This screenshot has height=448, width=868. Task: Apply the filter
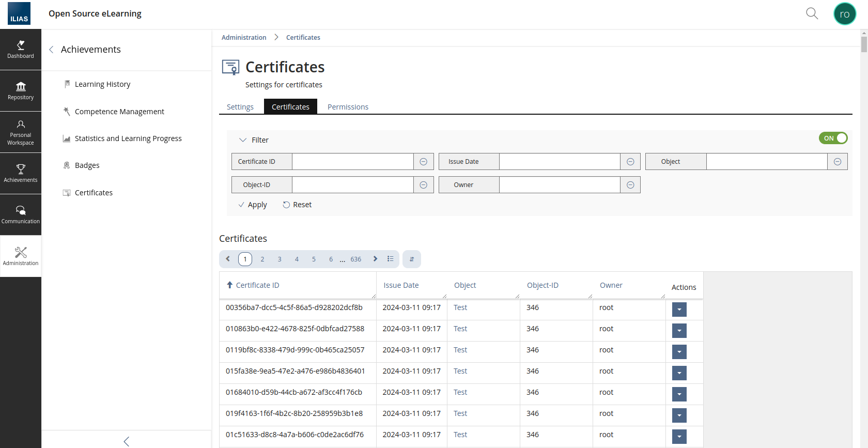point(253,205)
